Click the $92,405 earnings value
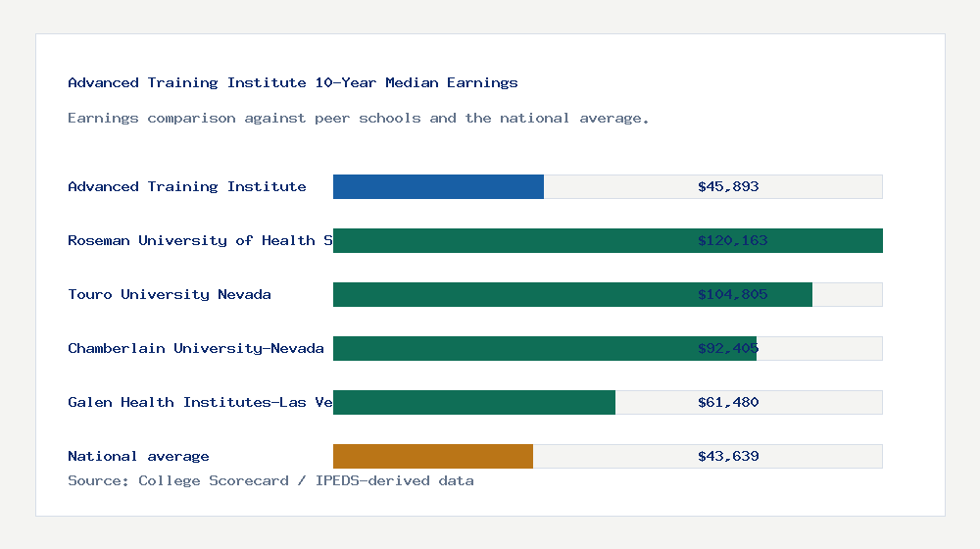 [x=728, y=348]
